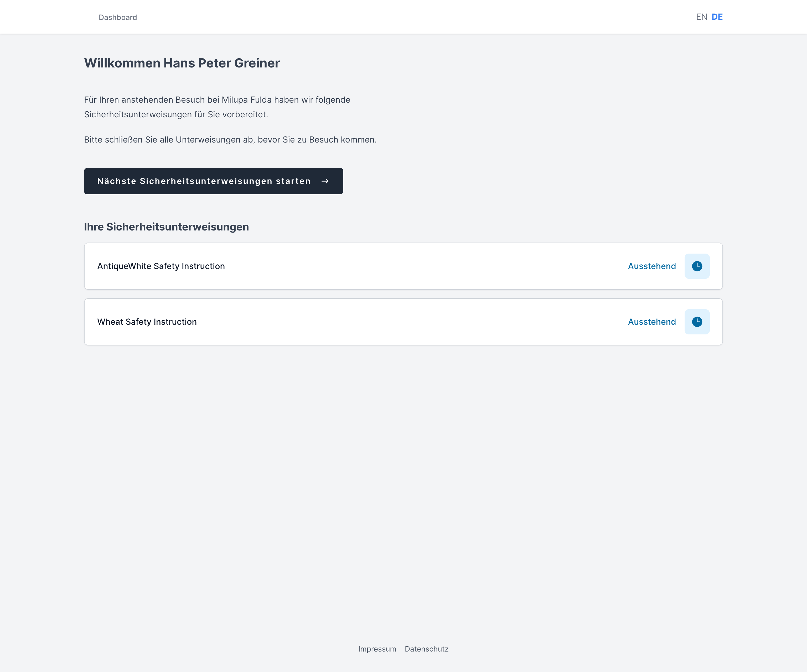
Task: Open the Dashboard menu item
Action: coord(118,17)
